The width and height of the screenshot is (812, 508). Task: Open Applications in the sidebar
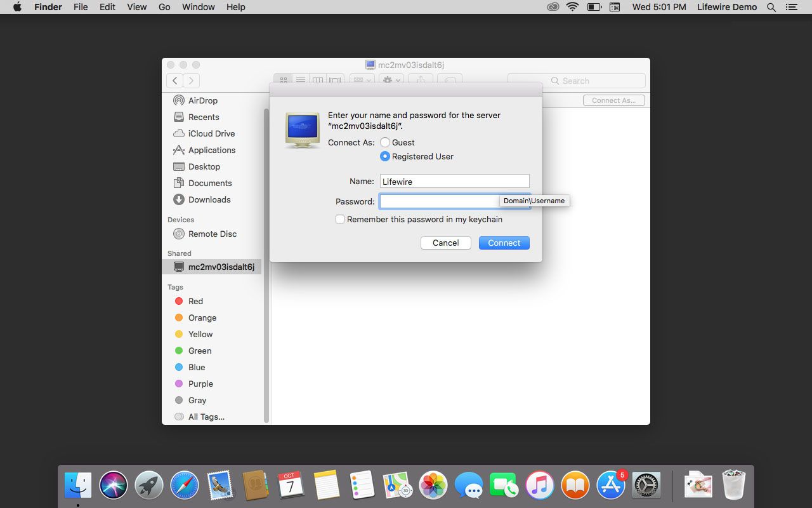[213, 150]
